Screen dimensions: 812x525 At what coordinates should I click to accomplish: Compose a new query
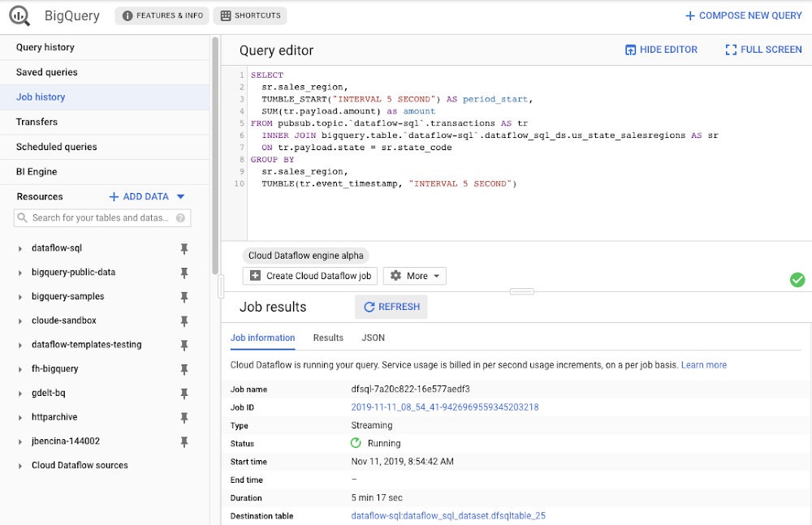tap(743, 15)
